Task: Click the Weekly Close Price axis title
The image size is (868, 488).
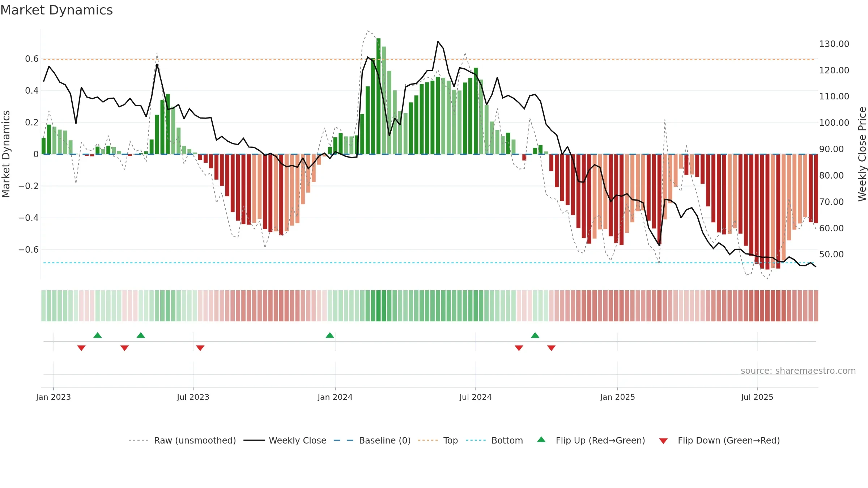Action: [x=862, y=154]
